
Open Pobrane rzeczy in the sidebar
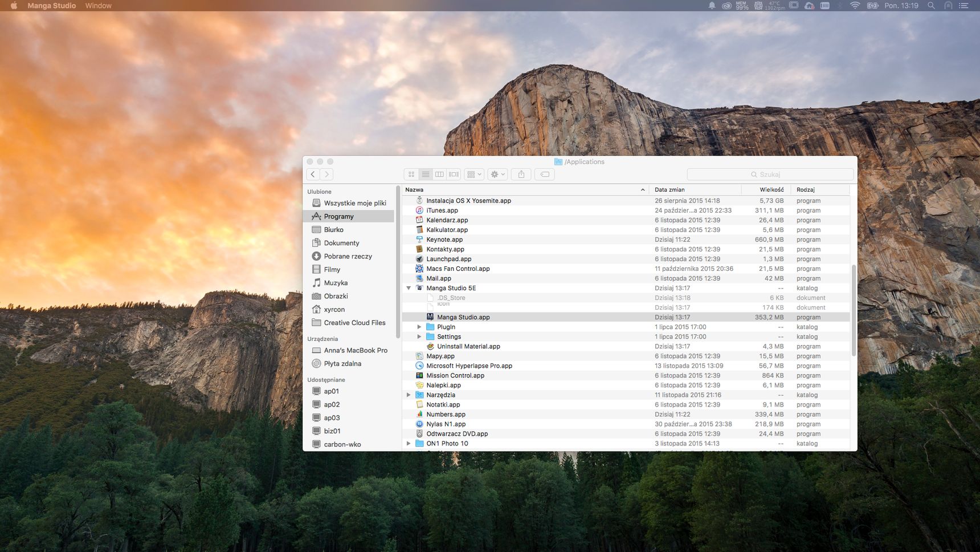coord(349,257)
